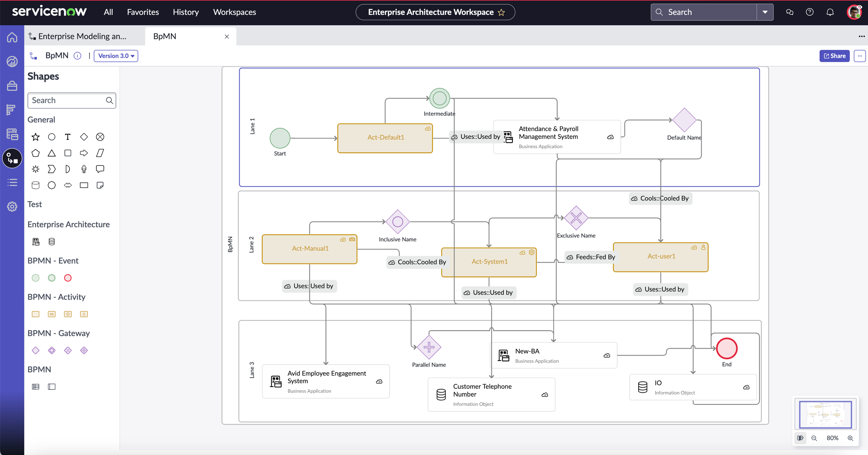Pick the text T shape tool
Screen dimensions: 868x455
pos(68,137)
